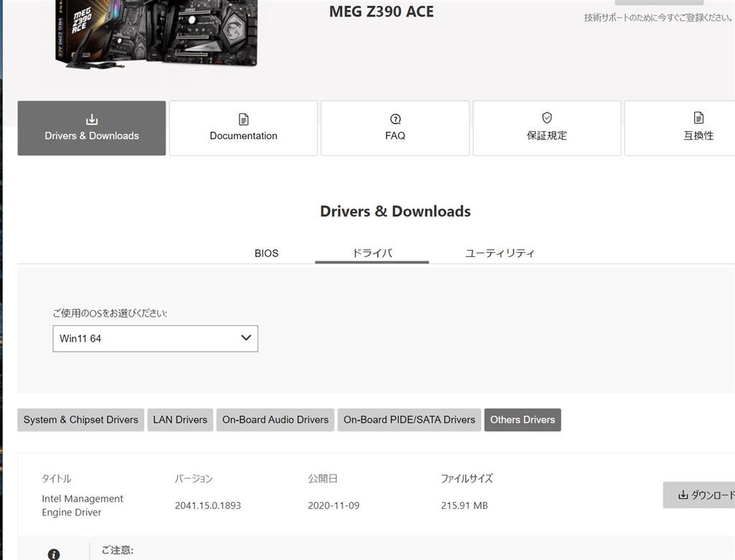Switch to the ドライバ tab

372,253
